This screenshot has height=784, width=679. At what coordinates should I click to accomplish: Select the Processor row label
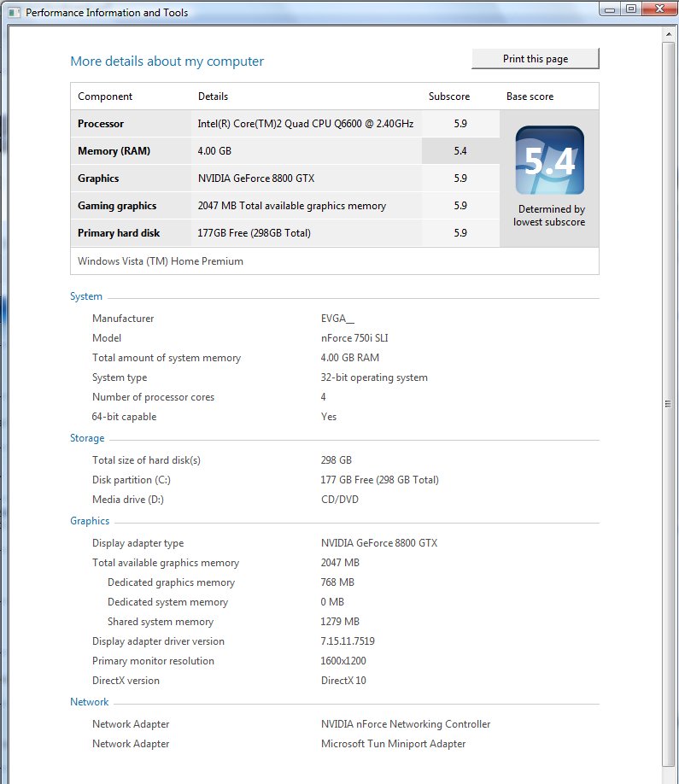101,124
